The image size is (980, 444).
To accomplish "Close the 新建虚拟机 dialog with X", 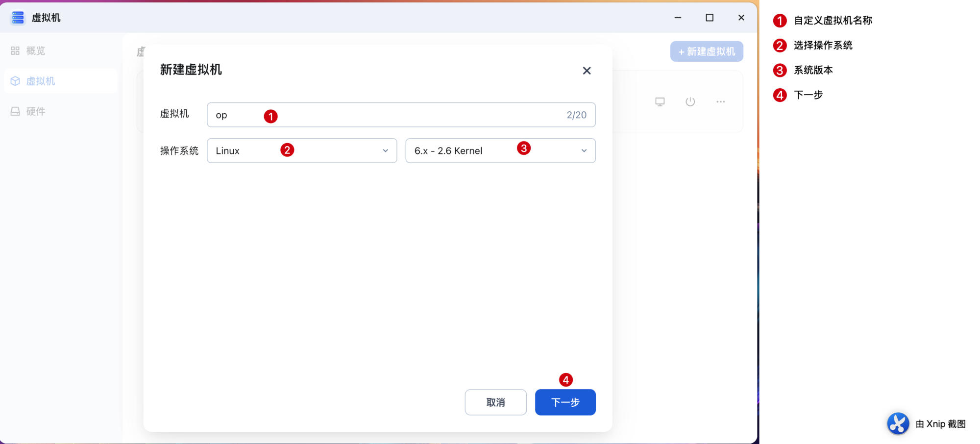I will click(587, 71).
